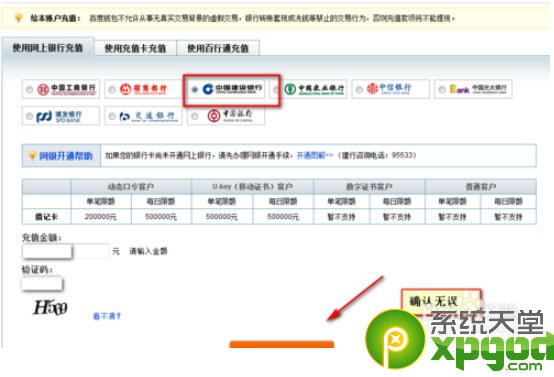Click the 借记卡 row header
Image resolution: width=554 pixels, height=377 pixels.
[x=46, y=217]
